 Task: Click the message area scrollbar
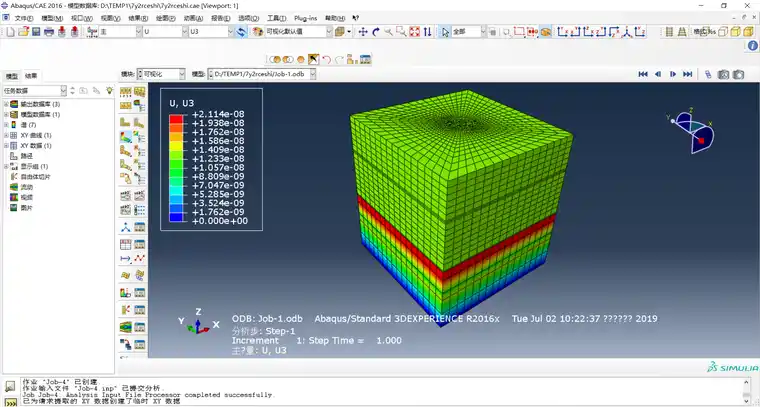[x=746, y=390]
